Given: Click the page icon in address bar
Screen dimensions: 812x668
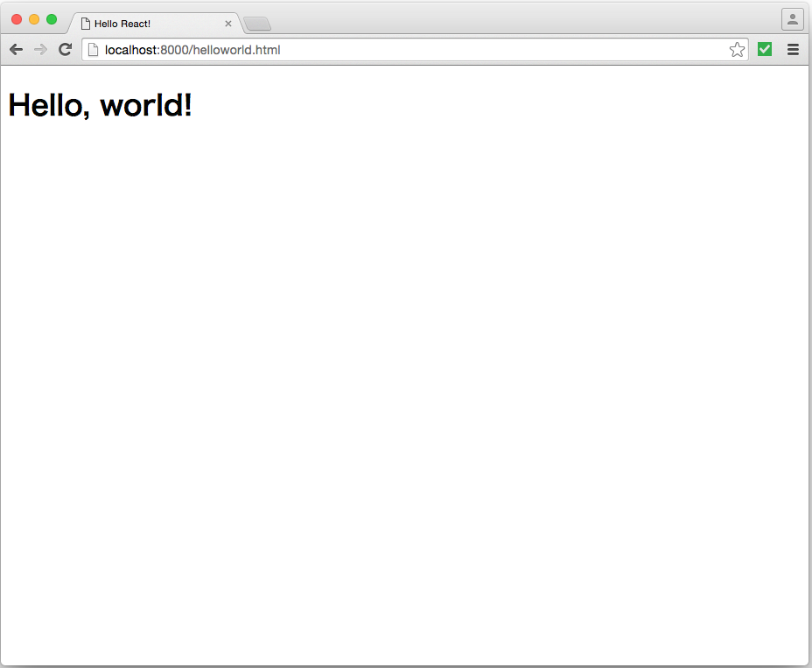Looking at the screenshot, I should tap(94, 50).
